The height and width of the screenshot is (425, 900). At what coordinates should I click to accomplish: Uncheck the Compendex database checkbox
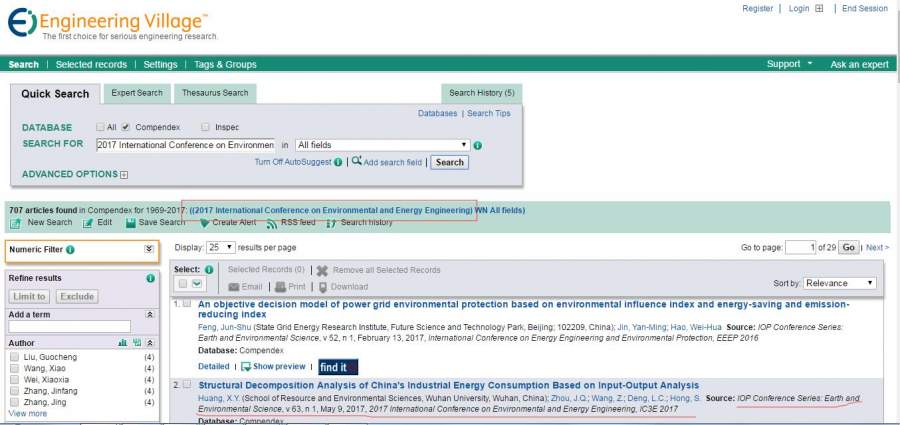(126, 127)
